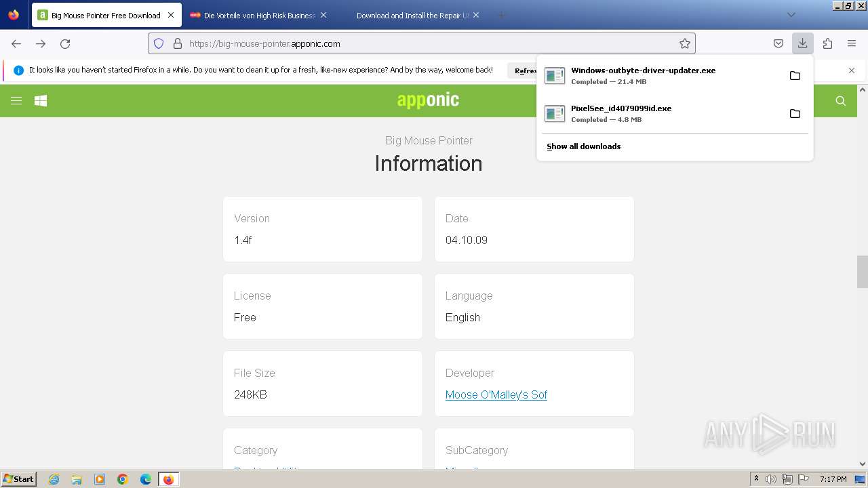
Task: Toggle the Firefox downloads panel button
Action: click(802, 43)
